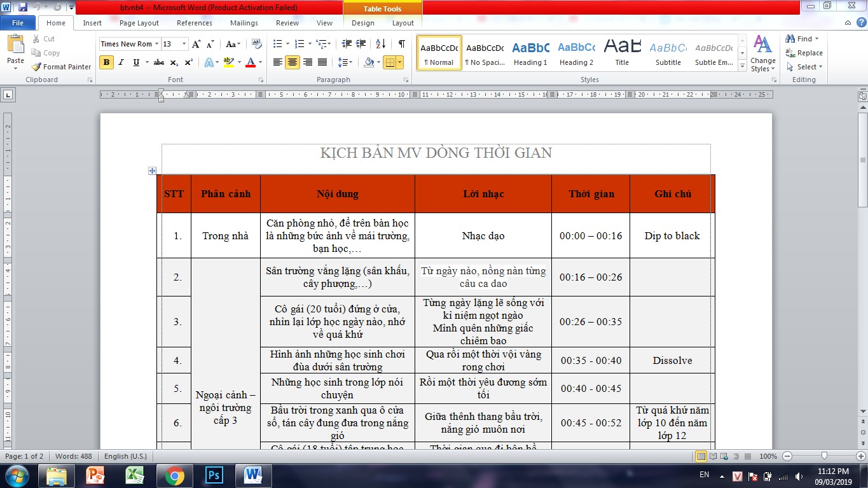The width and height of the screenshot is (868, 488).
Task: Open the File menu
Action: (x=18, y=23)
